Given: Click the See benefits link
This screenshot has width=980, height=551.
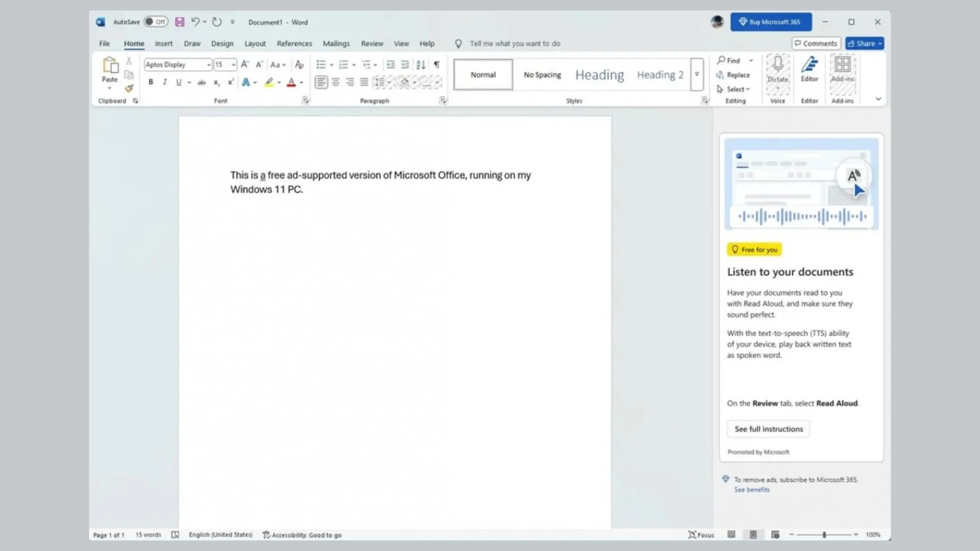Looking at the screenshot, I should coord(751,490).
